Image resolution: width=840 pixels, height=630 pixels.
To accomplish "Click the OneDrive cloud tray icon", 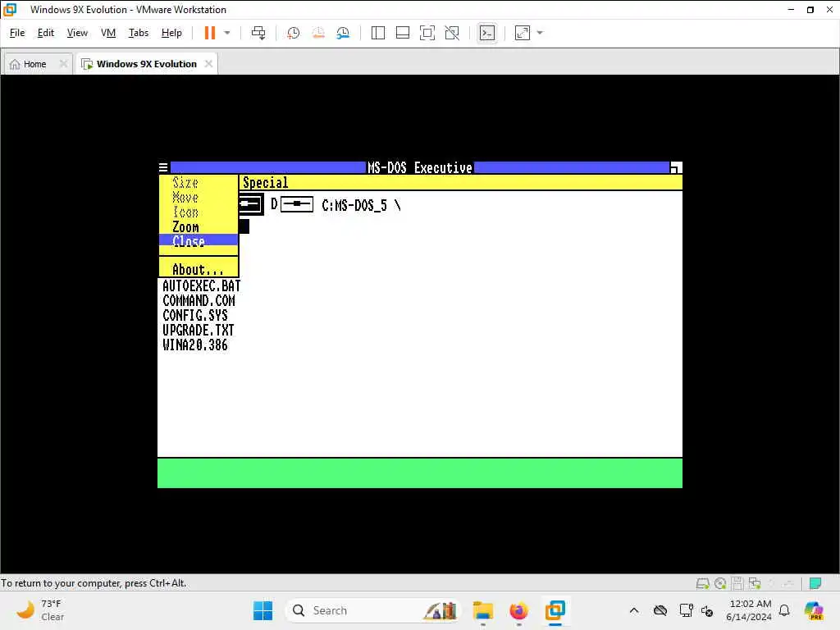I will pyautogui.click(x=660, y=610).
